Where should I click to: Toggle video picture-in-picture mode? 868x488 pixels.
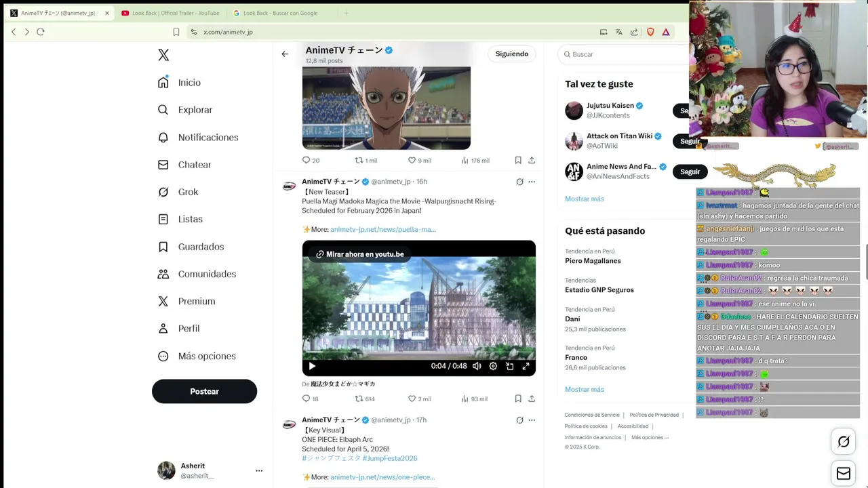509,366
